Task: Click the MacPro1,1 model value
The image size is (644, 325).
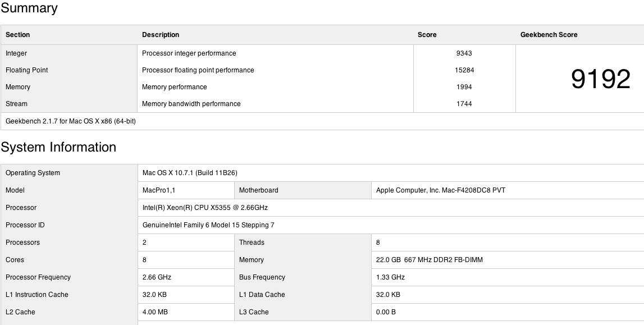Action: (159, 190)
